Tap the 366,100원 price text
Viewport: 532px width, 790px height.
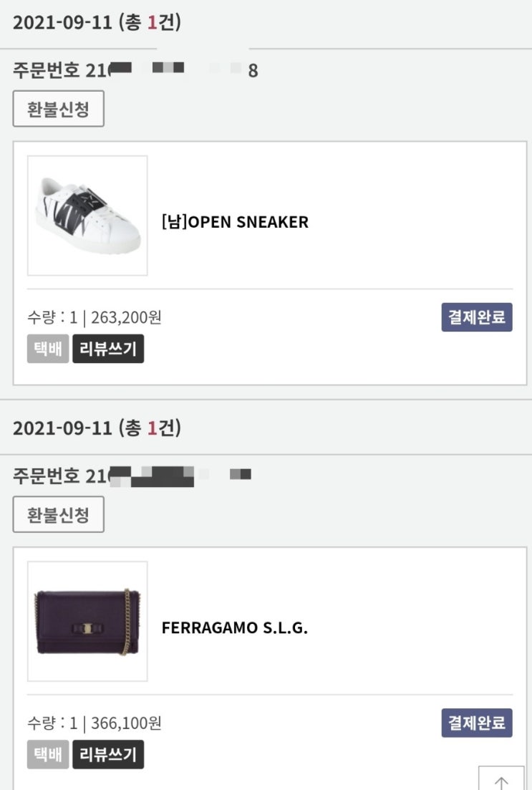[x=127, y=723]
